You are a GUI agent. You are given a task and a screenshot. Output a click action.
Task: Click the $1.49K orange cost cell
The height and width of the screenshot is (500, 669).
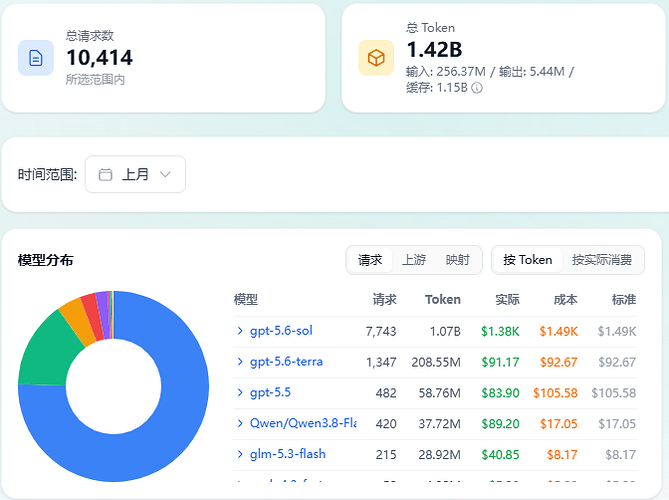558,331
